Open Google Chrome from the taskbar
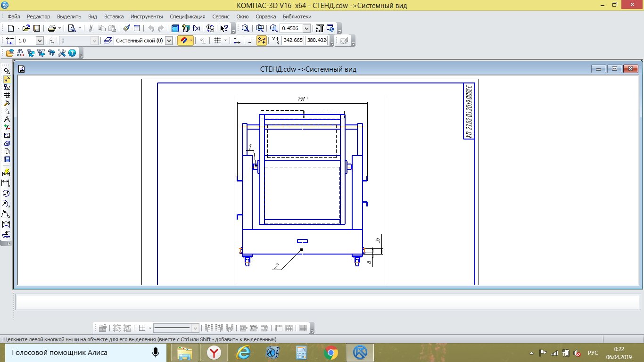 pyautogui.click(x=331, y=352)
